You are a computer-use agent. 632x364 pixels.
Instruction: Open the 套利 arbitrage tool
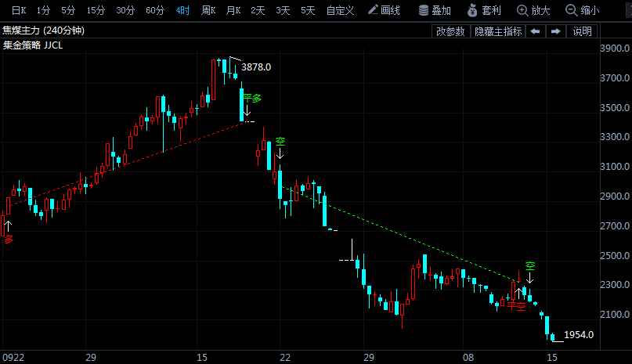484,10
